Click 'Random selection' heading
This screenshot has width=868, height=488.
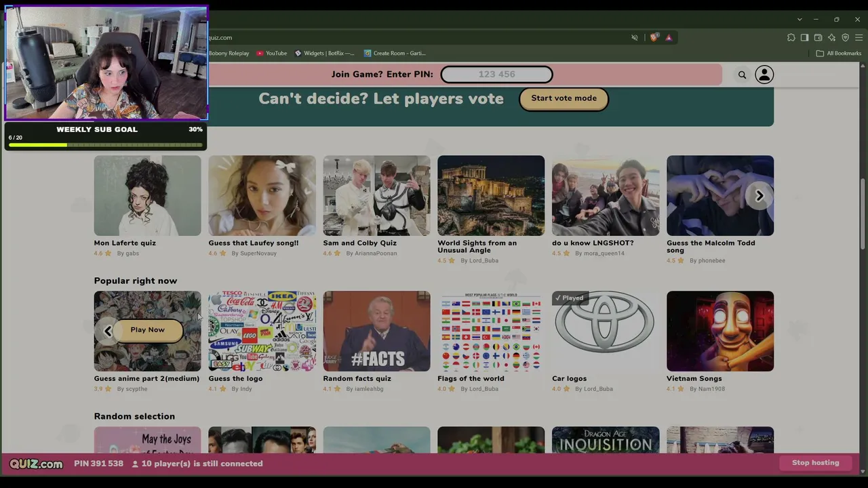click(x=134, y=417)
